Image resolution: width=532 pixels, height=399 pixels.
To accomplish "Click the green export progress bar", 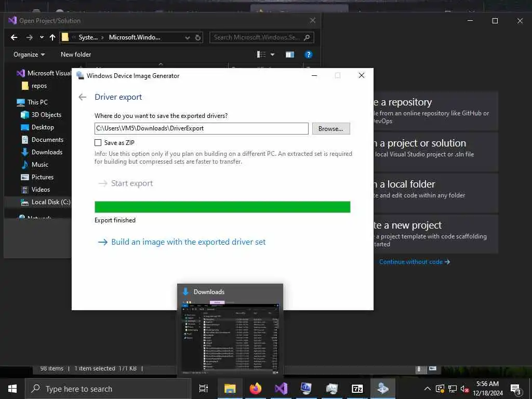I will 222,207.
